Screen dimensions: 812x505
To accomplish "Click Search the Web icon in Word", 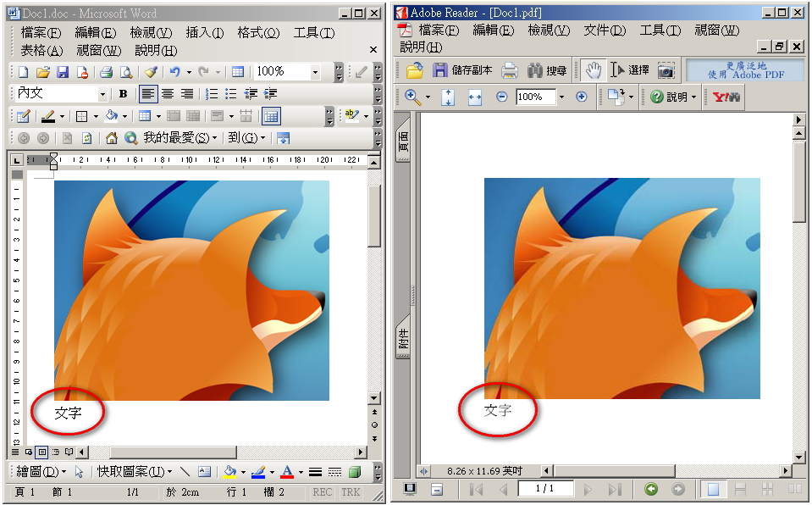I will [130, 138].
